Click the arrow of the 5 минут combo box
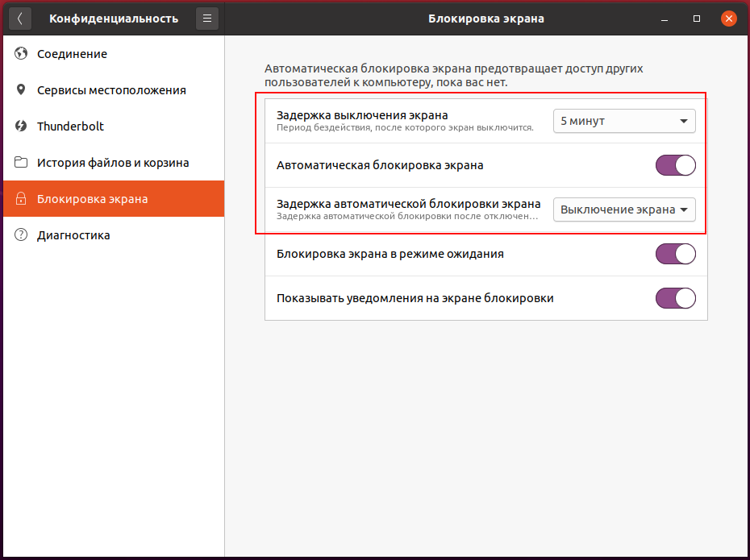This screenshot has width=750, height=560. [x=684, y=122]
